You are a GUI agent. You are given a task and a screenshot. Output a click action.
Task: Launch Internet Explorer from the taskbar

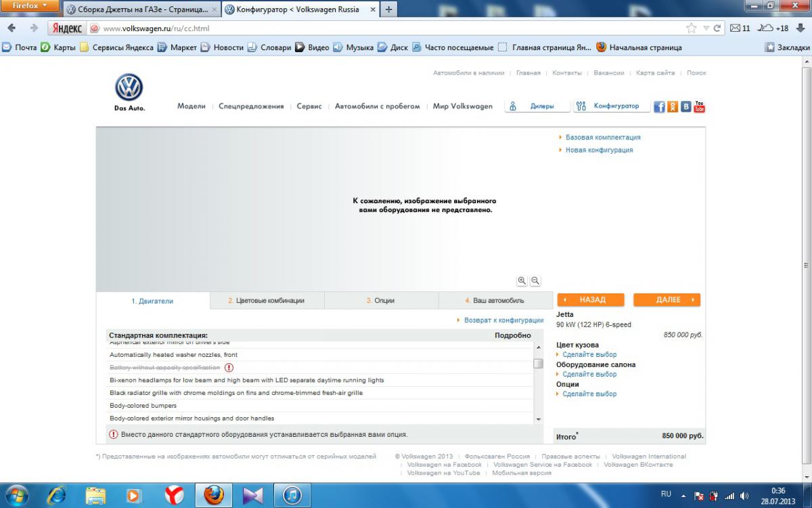coord(57,495)
